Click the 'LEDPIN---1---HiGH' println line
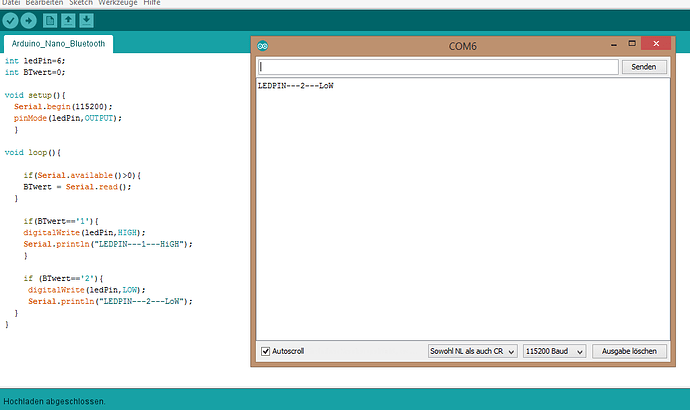This screenshot has height=410, width=690. coord(108,244)
